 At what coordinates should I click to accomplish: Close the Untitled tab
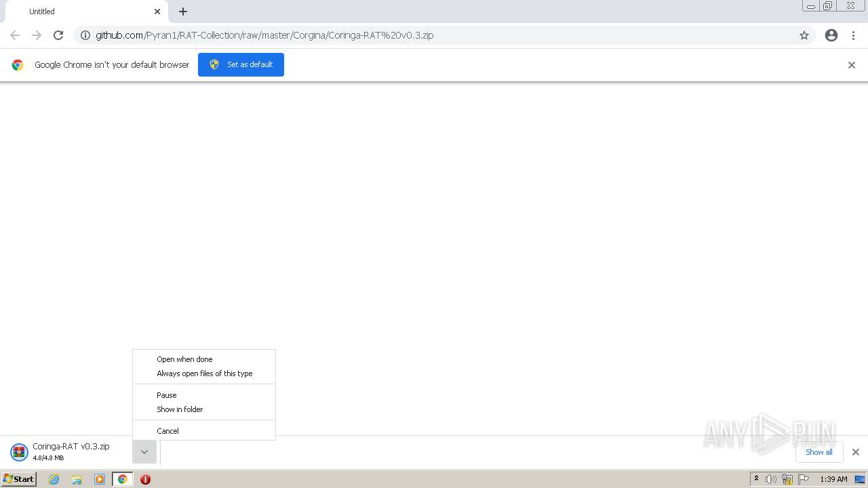coord(157,12)
